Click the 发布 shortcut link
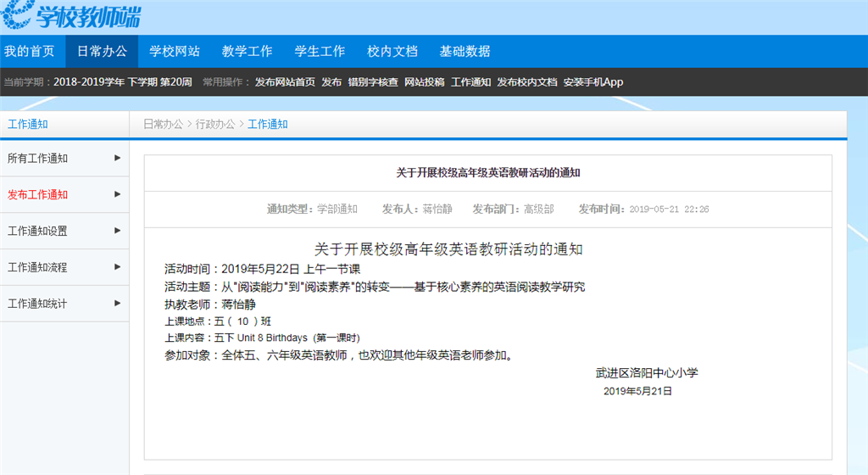Image resolution: width=868 pixels, height=475 pixels. point(331,82)
